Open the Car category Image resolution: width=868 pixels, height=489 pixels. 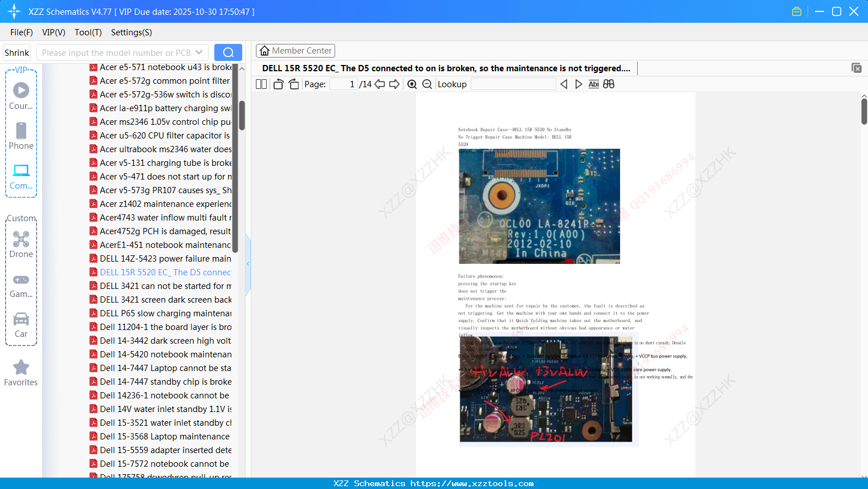click(x=21, y=325)
